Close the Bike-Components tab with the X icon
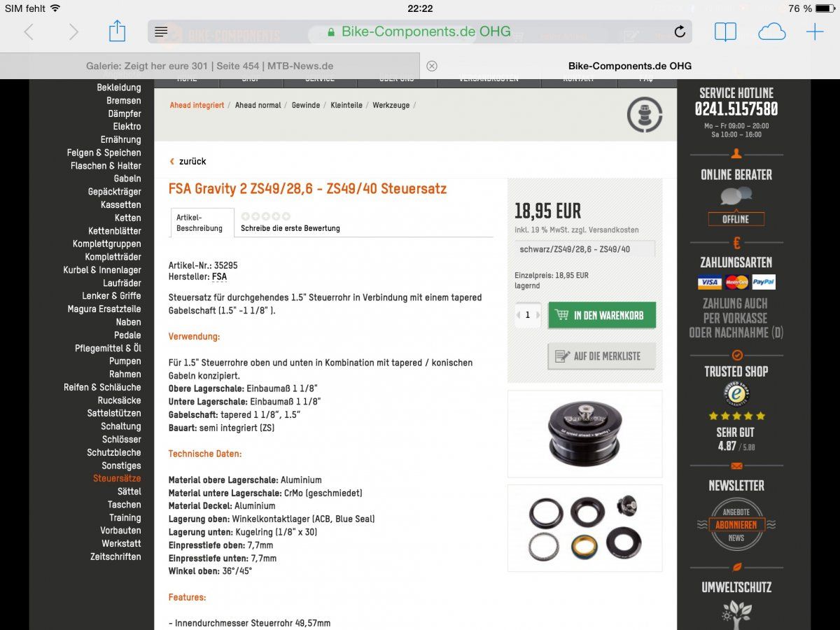Viewport: 840px width, 630px height. coord(432,66)
